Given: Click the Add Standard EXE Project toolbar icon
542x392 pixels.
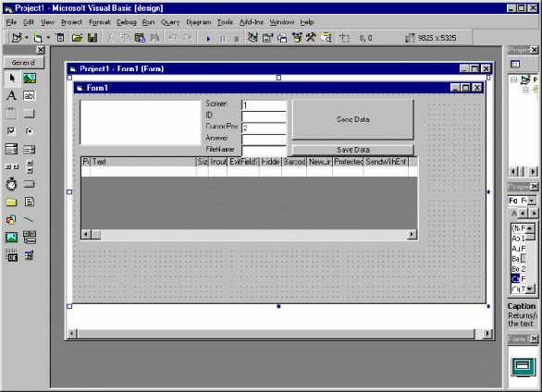Looking at the screenshot, I should 17,37.
